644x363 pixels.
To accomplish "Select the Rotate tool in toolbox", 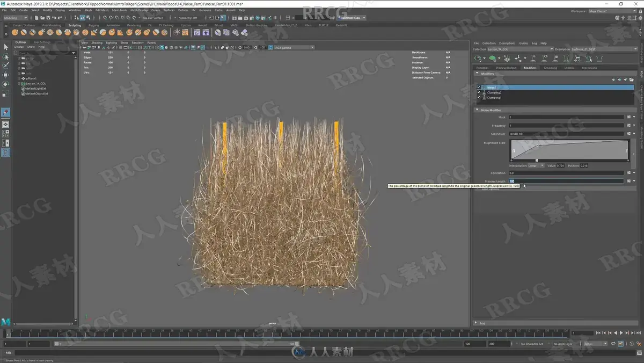I will pyautogui.click(x=6, y=84).
